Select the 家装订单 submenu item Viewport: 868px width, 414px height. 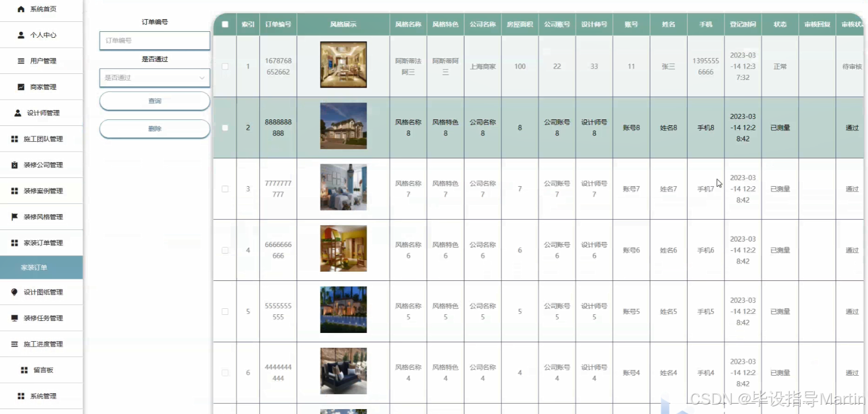41,267
